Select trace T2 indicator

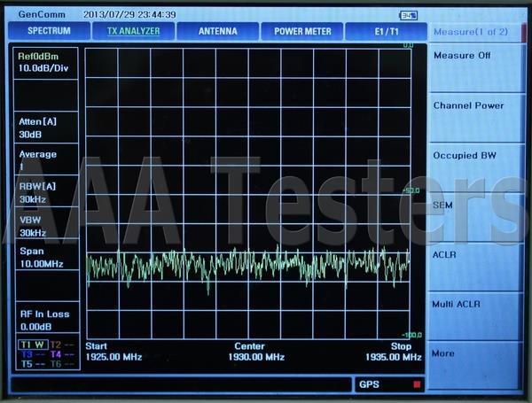point(62,345)
